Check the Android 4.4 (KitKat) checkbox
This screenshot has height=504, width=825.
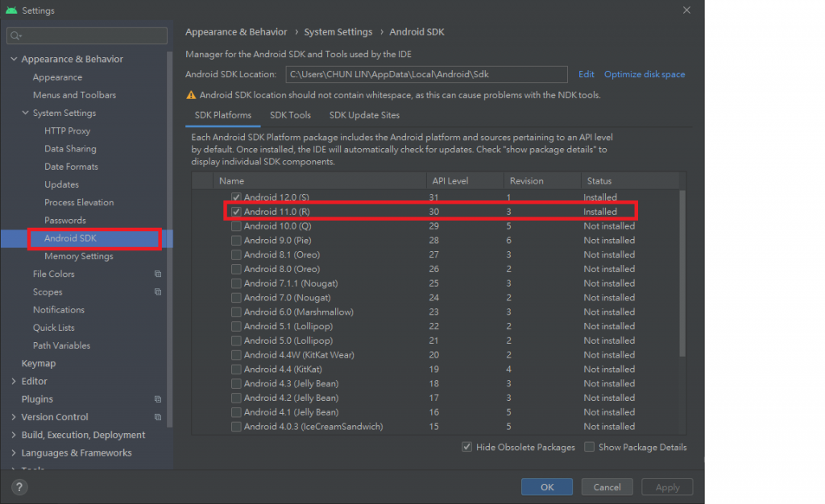click(x=236, y=369)
